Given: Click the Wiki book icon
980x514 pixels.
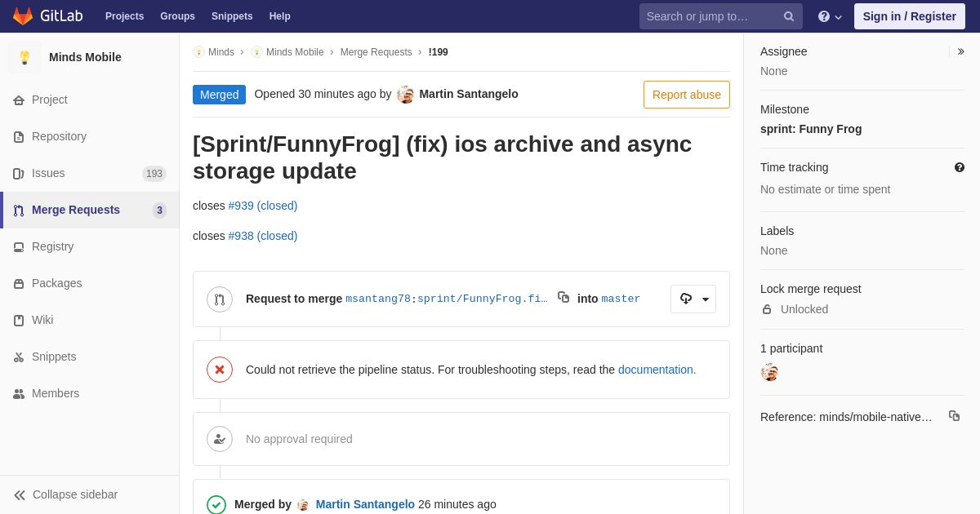Looking at the screenshot, I should [19, 321].
